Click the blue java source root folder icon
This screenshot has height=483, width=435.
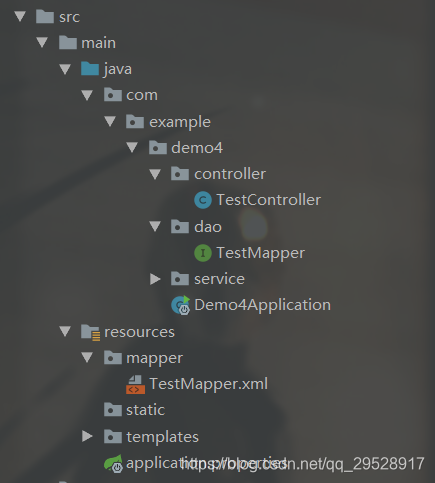[90, 69]
